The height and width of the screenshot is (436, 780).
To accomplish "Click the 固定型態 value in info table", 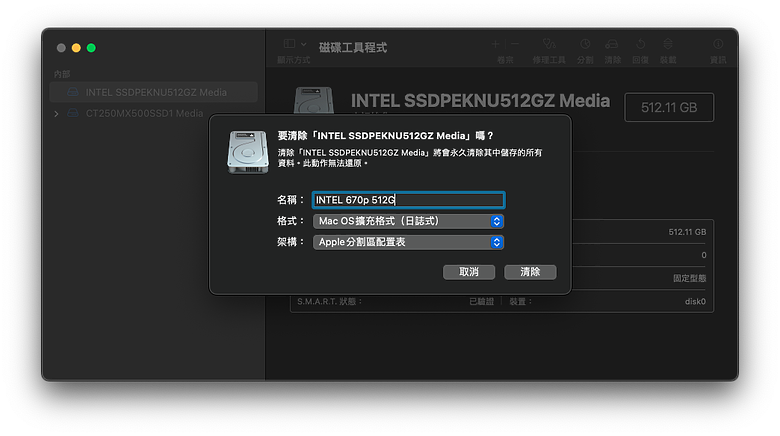I will [689, 278].
